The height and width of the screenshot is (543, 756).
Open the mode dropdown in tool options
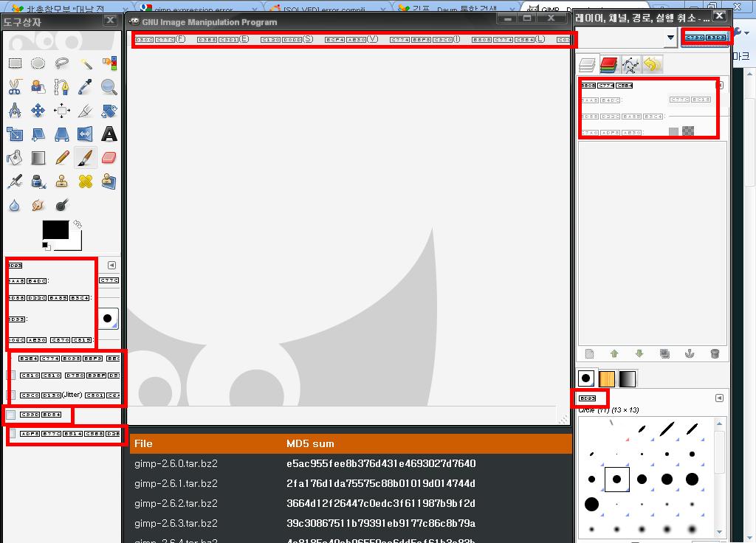click(109, 280)
